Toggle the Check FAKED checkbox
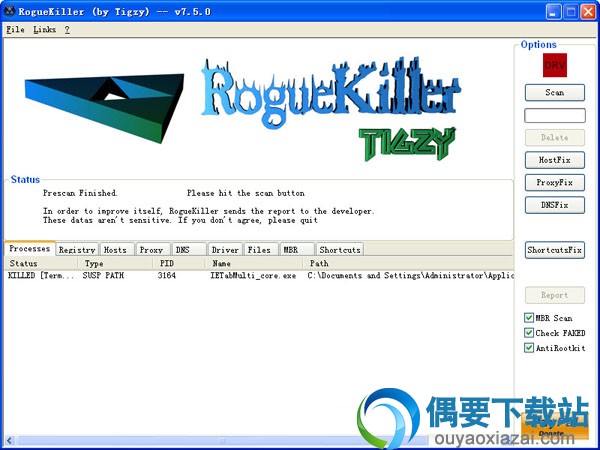 pyautogui.click(x=529, y=333)
